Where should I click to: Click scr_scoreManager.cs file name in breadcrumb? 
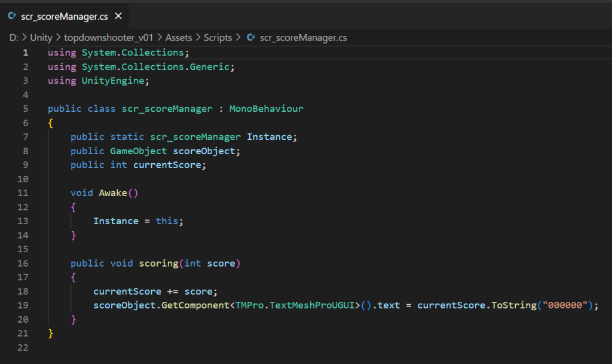(303, 38)
